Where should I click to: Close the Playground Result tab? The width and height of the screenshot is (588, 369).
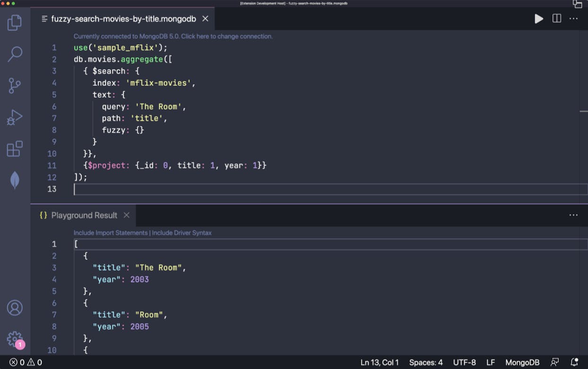coord(126,215)
